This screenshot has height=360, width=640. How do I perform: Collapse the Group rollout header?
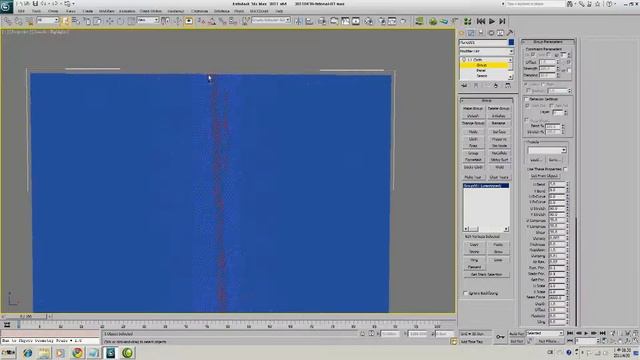(486, 100)
